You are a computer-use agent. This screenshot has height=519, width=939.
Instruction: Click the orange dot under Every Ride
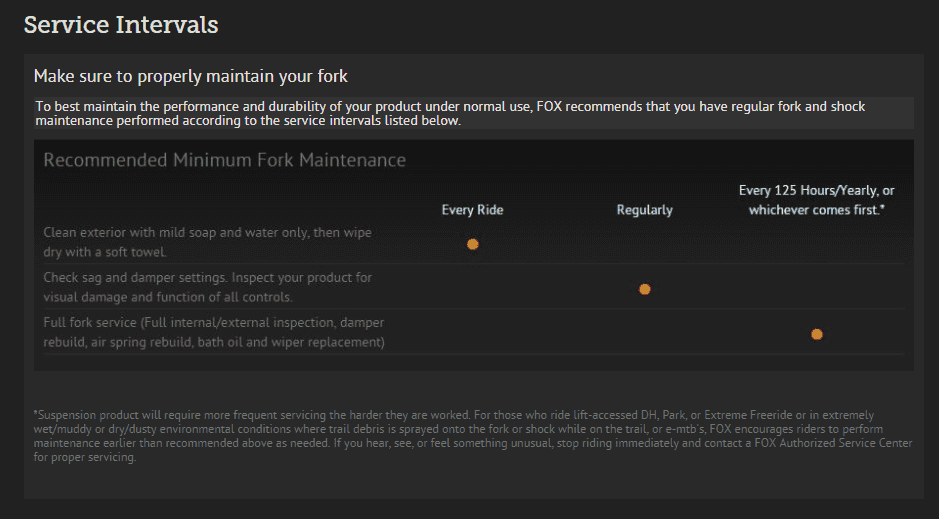(472, 244)
